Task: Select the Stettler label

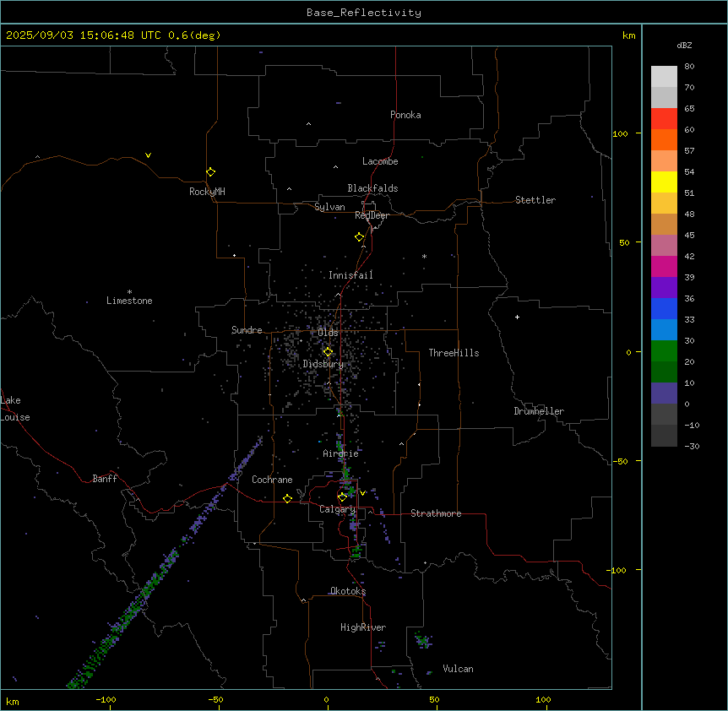Action: tap(535, 200)
